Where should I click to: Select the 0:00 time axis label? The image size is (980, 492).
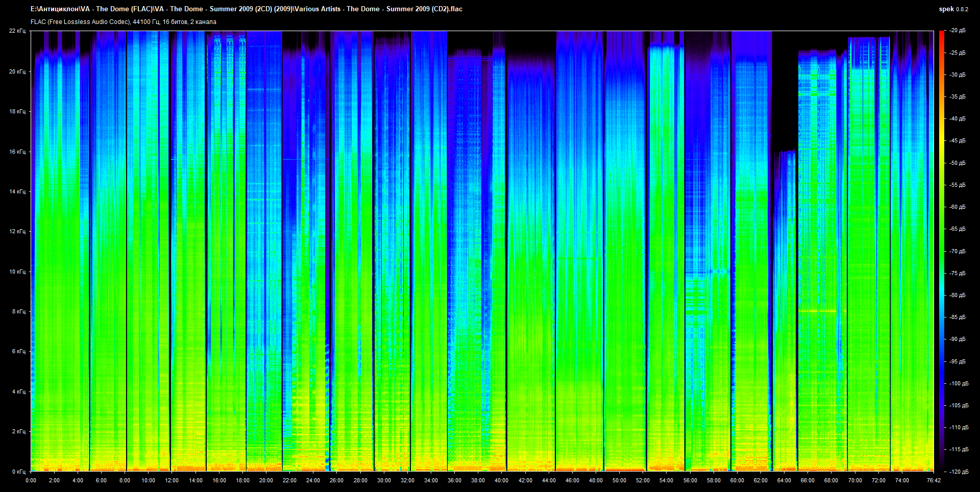(x=31, y=480)
